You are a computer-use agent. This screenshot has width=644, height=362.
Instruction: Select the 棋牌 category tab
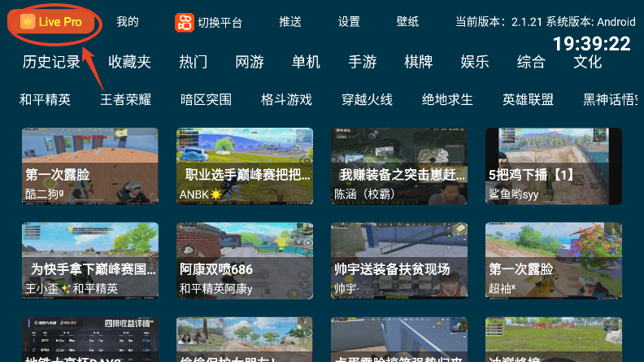coord(418,62)
